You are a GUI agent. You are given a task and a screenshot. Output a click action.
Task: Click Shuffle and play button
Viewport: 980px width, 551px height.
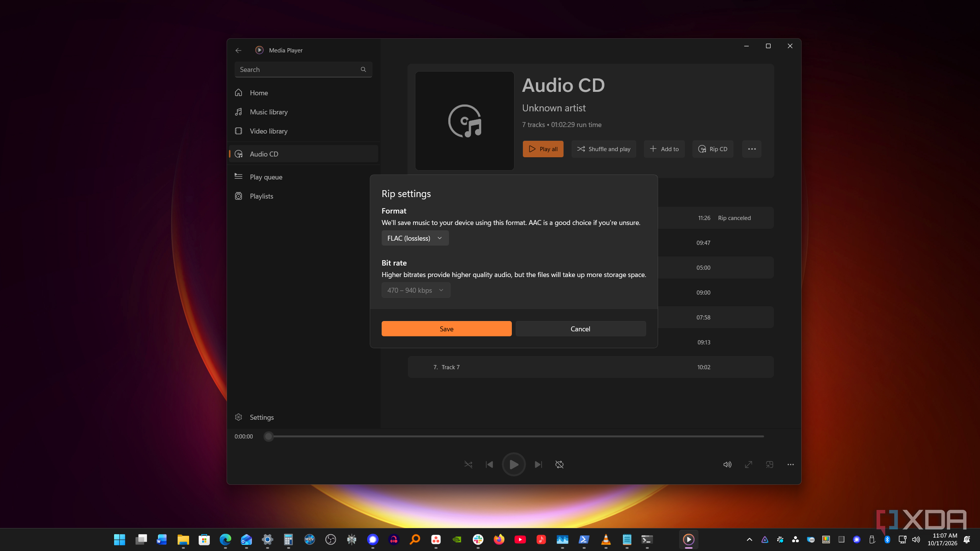tap(604, 149)
